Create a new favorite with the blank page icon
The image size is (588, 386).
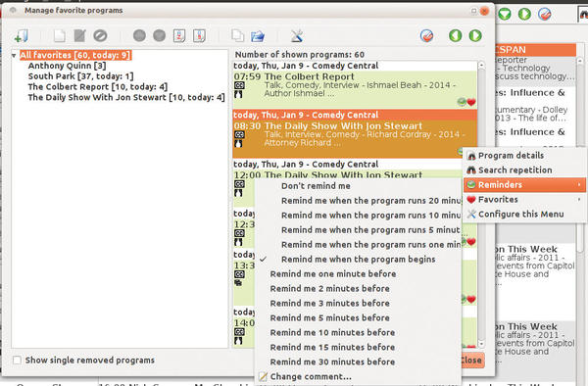59,36
